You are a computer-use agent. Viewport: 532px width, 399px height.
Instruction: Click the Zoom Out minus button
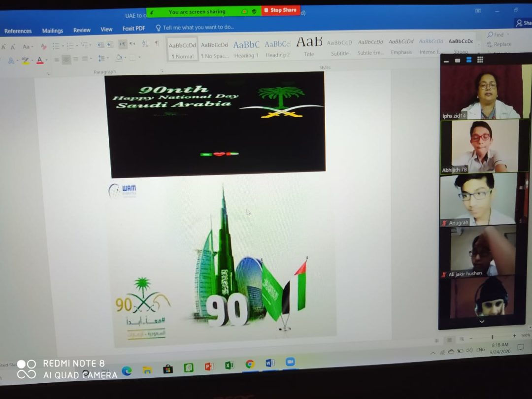click(x=471, y=338)
